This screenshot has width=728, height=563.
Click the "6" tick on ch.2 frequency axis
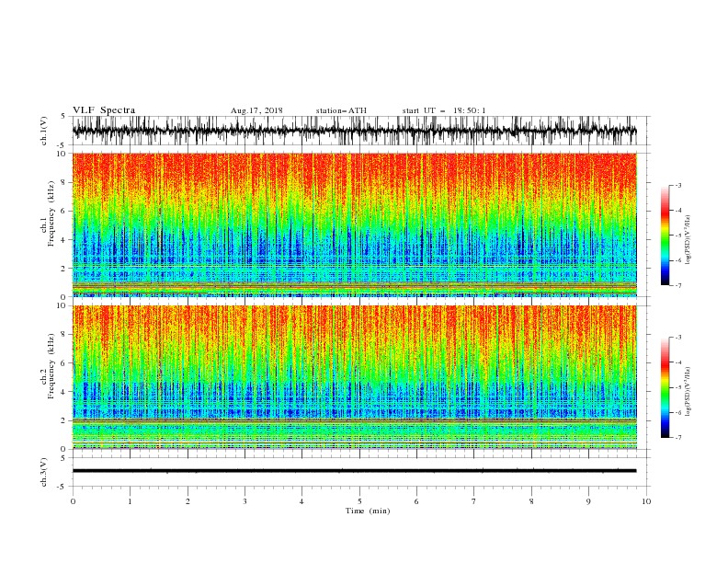tap(63, 363)
